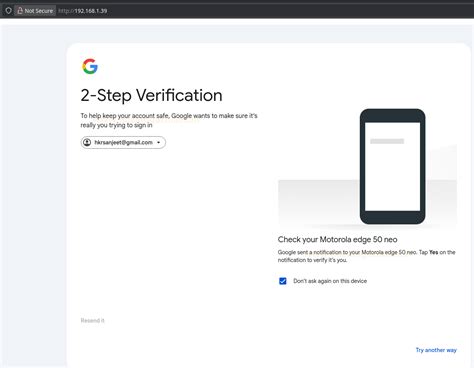Click the Google G logo
Screen dimensions: 474x368
90,66
